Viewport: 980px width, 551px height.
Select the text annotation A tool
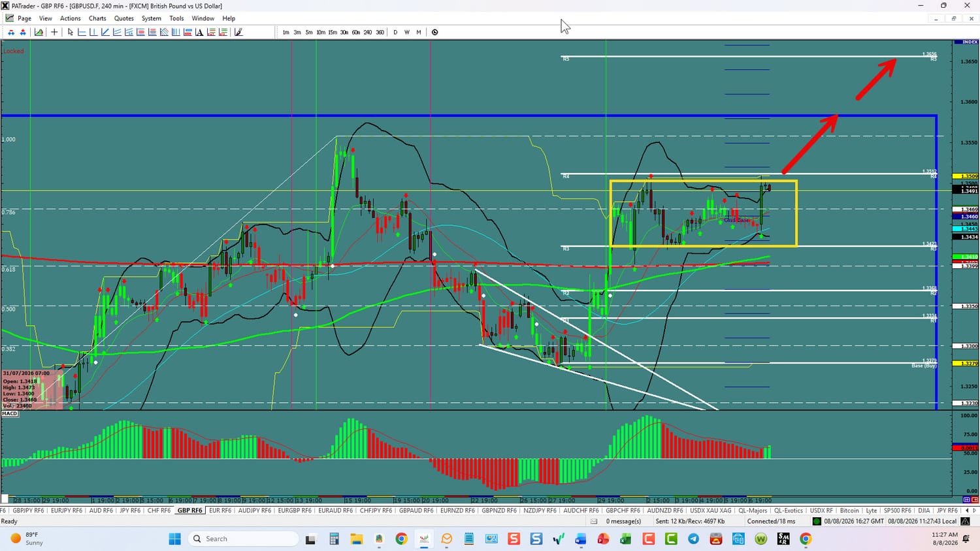[x=199, y=32]
